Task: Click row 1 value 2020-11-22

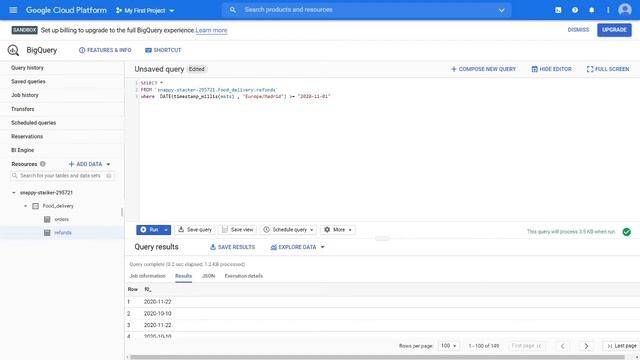Action: click(x=158, y=302)
